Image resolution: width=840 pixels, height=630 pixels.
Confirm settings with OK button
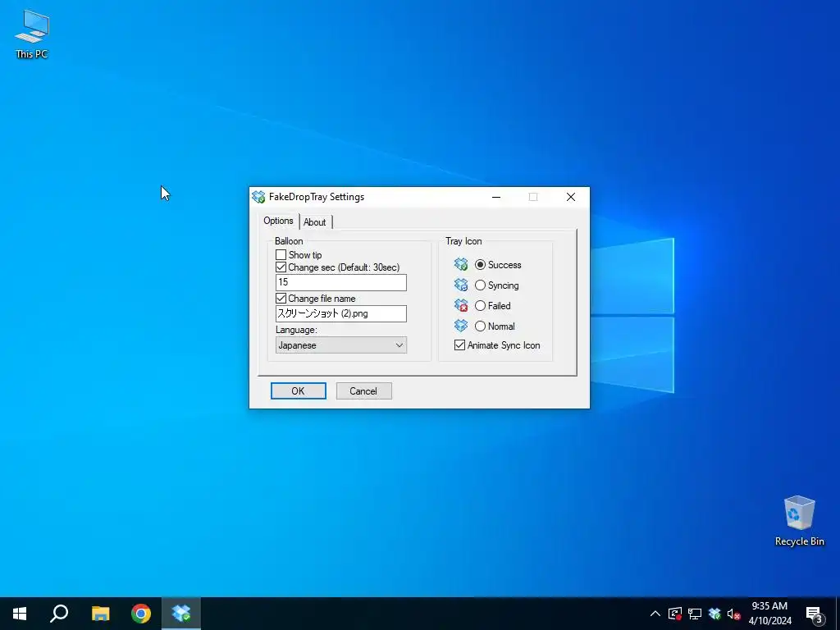(299, 391)
